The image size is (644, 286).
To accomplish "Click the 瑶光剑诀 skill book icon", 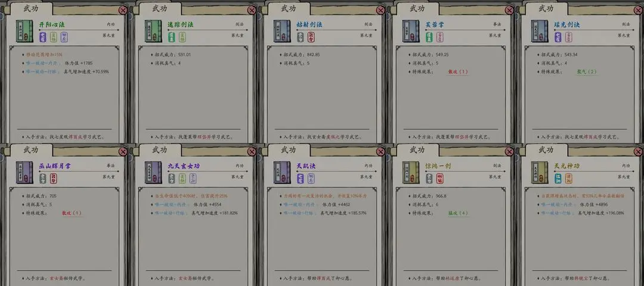I will coord(539,31).
